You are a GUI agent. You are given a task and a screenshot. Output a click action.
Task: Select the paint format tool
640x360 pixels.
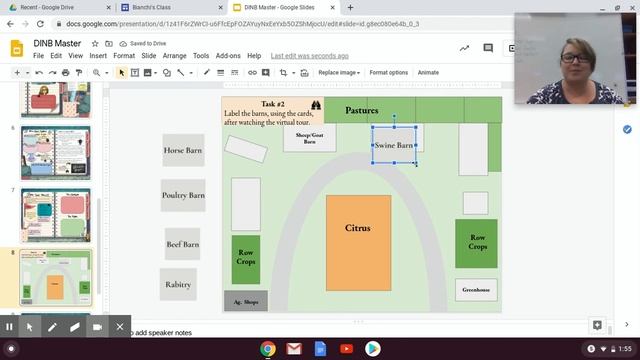[79, 73]
